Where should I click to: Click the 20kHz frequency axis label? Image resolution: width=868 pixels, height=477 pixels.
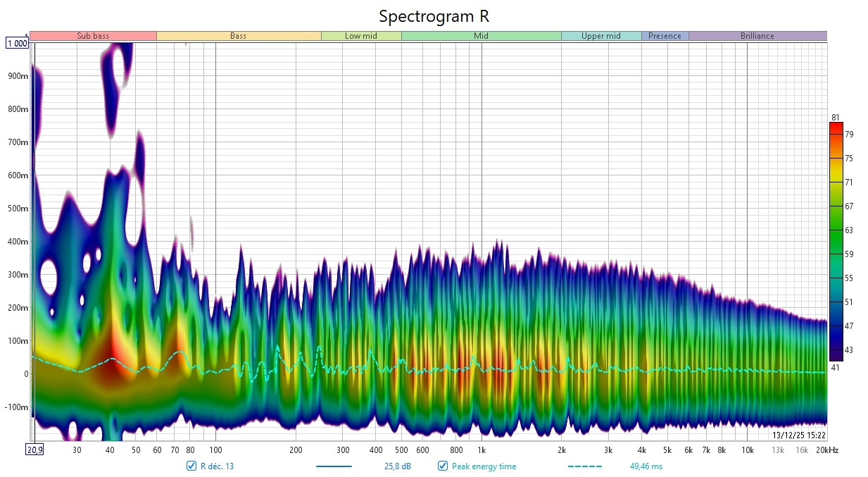click(x=826, y=450)
